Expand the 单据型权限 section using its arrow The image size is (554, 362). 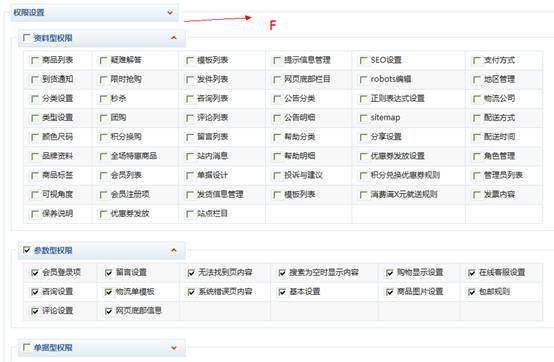coord(173,348)
